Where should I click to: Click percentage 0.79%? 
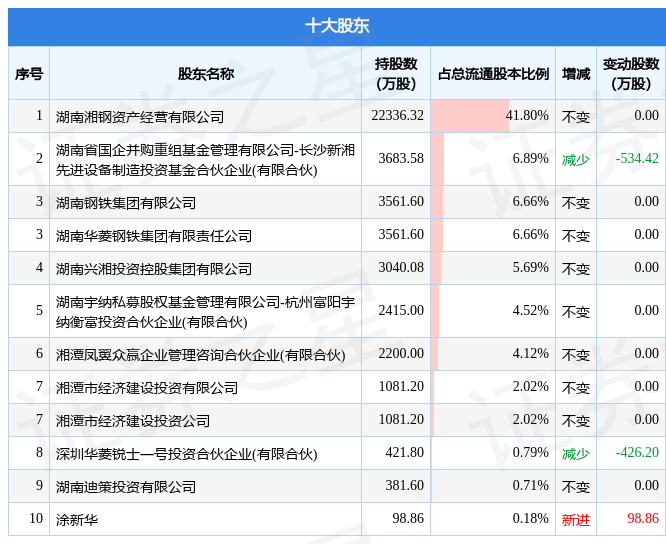pyautogui.click(x=531, y=453)
